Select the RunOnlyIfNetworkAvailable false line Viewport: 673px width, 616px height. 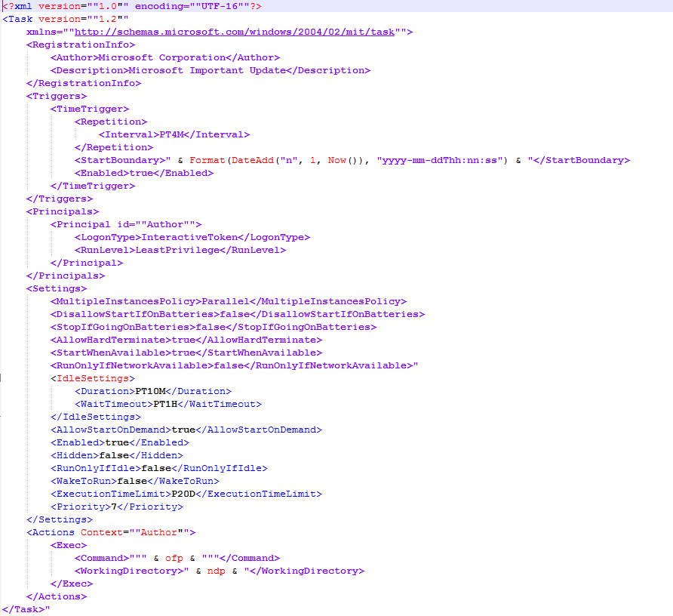click(x=235, y=366)
